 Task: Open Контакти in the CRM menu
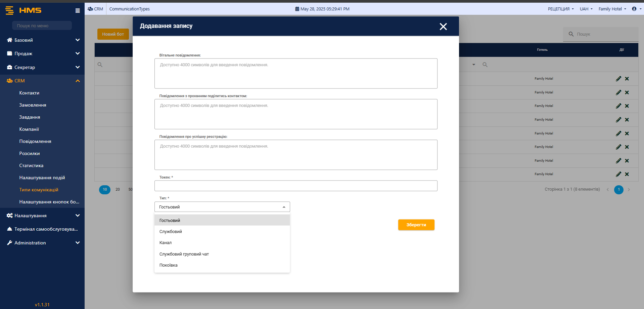coord(29,93)
